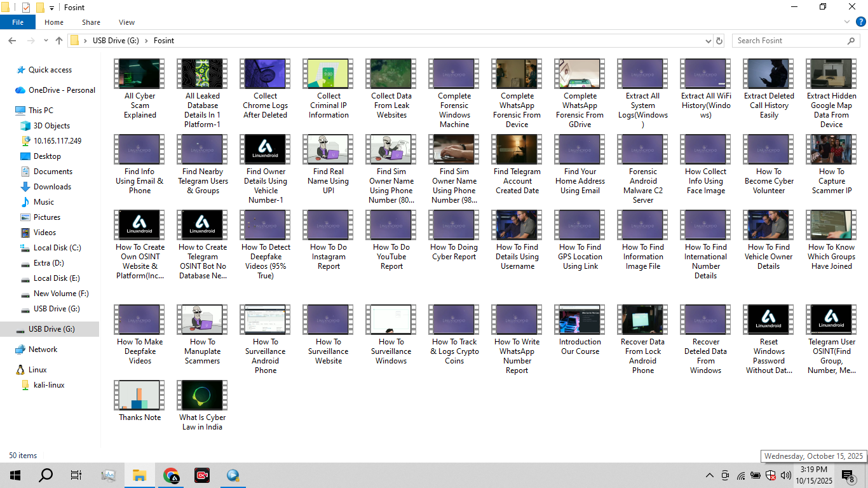Show hidden system tray icons
The width and height of the screenshot is (868, 488).
tap(710, 475)
